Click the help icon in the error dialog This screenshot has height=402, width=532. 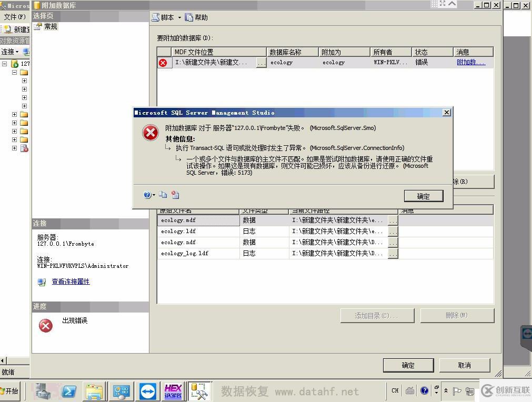pos(147,195)
